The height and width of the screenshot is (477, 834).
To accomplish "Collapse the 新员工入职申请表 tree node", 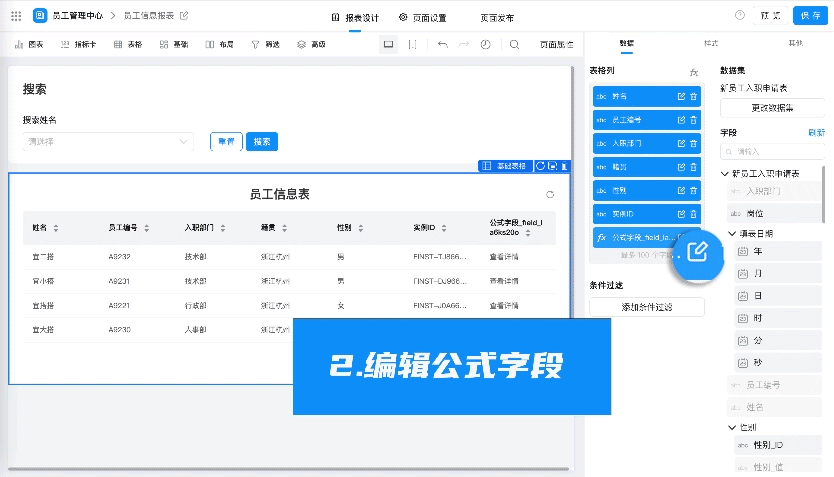I will [x=724, y=174].
